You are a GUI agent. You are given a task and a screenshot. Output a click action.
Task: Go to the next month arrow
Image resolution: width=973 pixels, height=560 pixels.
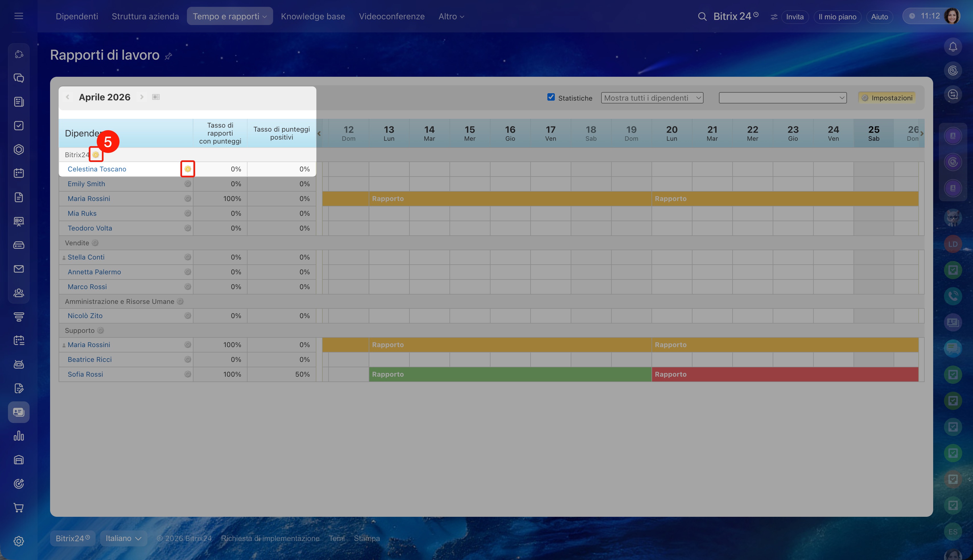pyautogui.click(x=142, y=97)
